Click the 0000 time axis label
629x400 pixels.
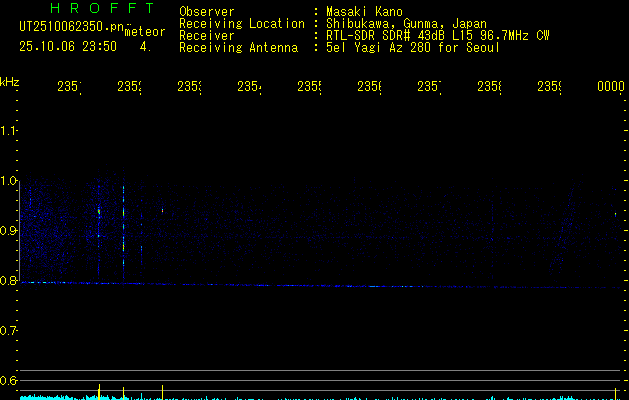[x=611, y=86]
